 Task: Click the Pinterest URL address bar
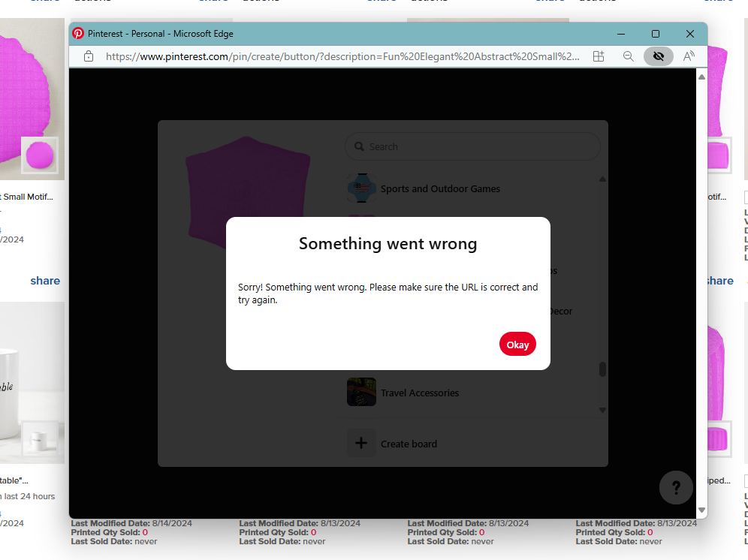click(x=342, y=56)
